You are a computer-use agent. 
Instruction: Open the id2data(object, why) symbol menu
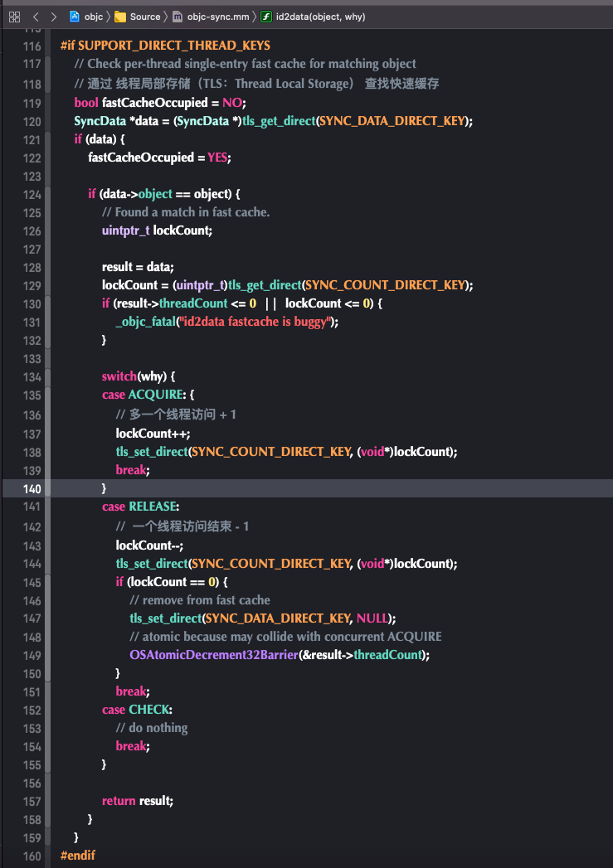point(321,17)
